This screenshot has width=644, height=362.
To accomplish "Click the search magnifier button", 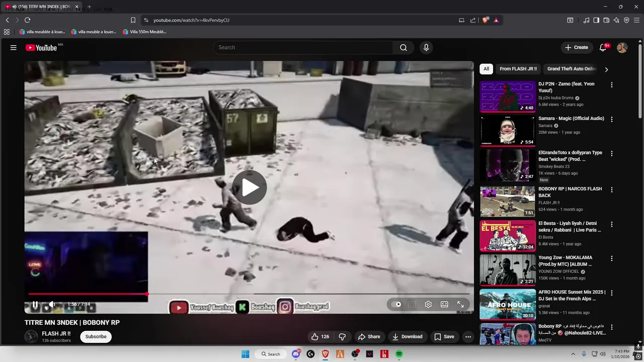I will 404,47.
